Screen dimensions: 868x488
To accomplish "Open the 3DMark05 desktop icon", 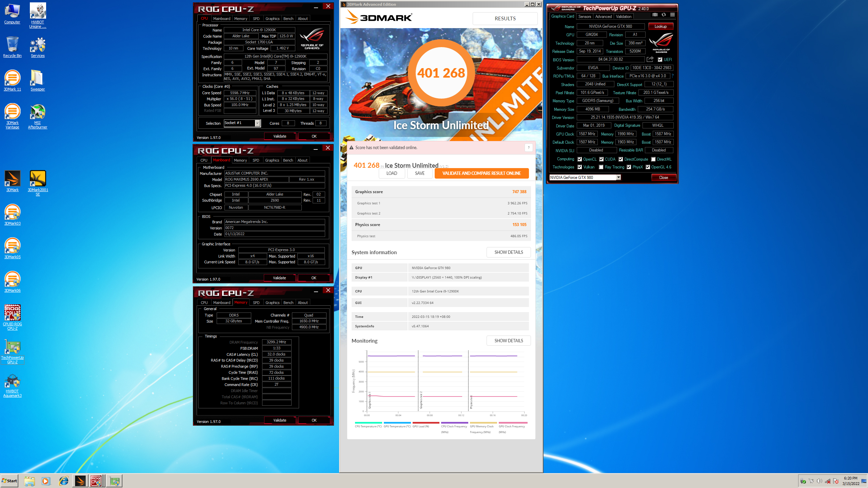I will tap(12, 248).
